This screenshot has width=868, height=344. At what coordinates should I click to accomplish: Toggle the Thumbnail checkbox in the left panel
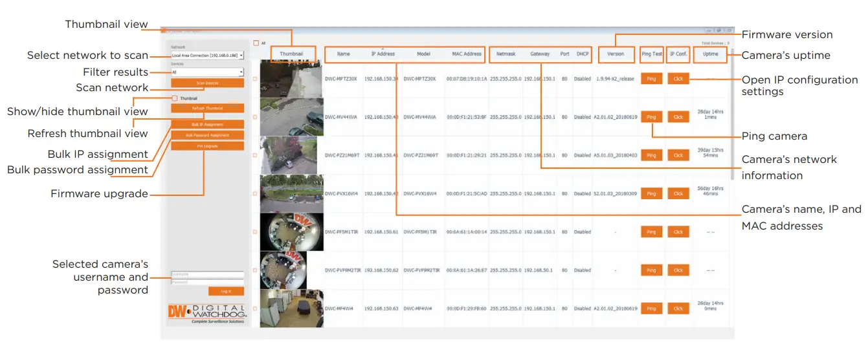pyautogui.click(x=175, y=98)
